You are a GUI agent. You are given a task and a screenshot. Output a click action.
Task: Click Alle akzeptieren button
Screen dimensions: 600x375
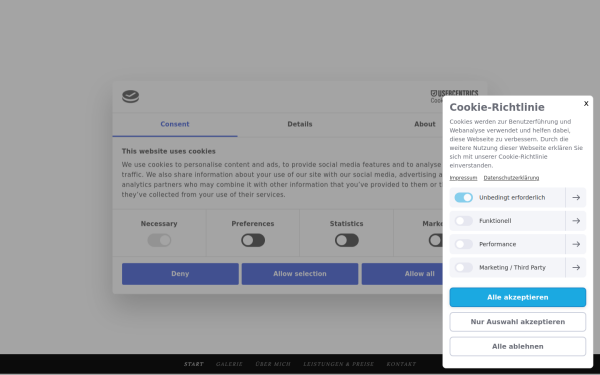coord(517,297)
